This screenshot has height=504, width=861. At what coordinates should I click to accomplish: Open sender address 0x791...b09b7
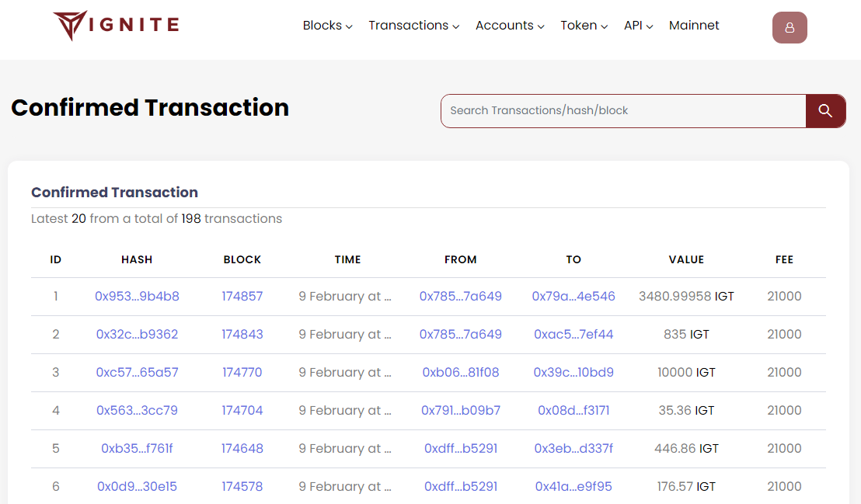[x=460, y=410]
